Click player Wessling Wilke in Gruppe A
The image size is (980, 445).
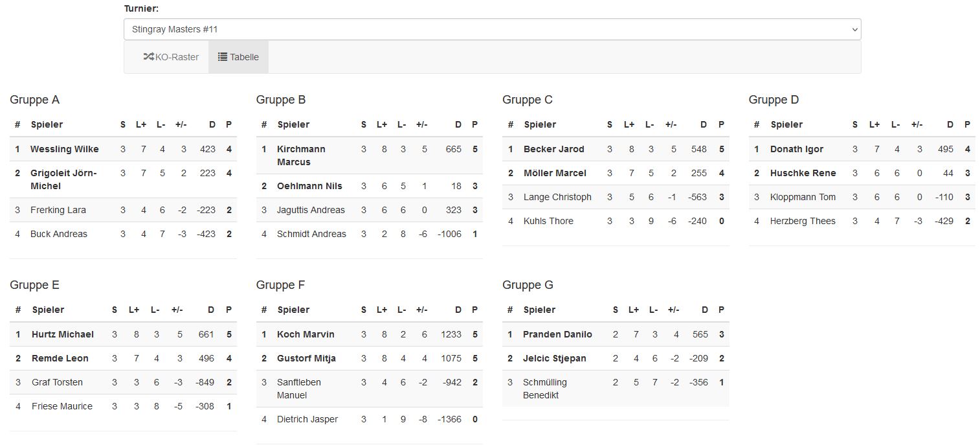pos(65,149)
